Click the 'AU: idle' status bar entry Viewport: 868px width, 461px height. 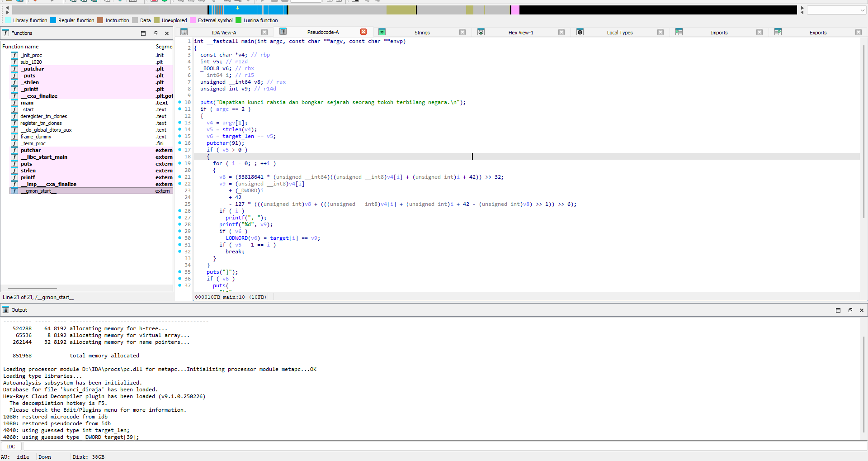pyautogui.click(x=15, y=457)
